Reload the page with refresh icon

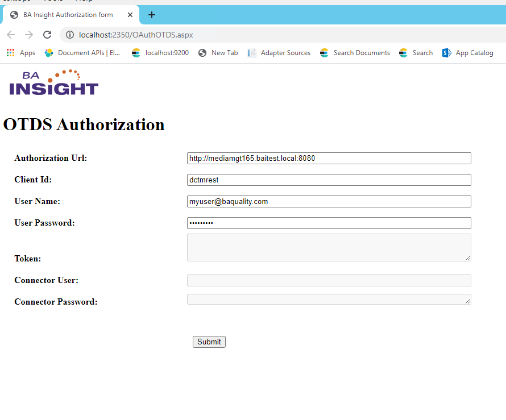pos(47,35)
